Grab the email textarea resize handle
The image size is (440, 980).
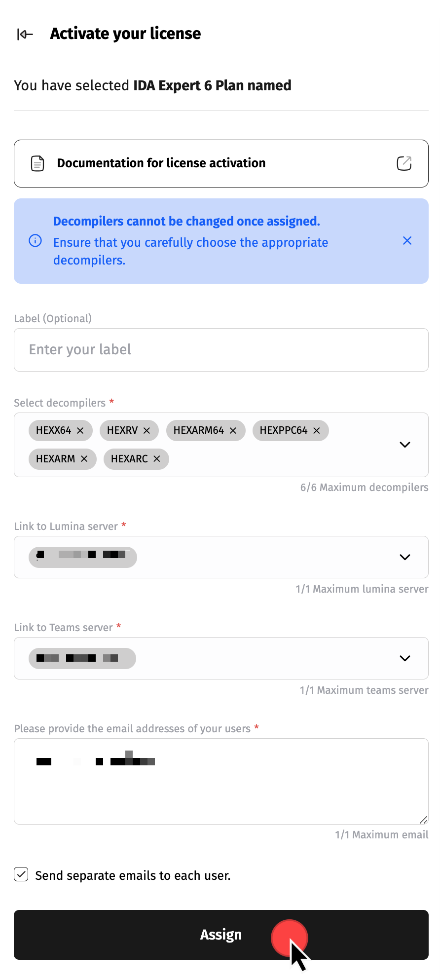click(424, 820)
